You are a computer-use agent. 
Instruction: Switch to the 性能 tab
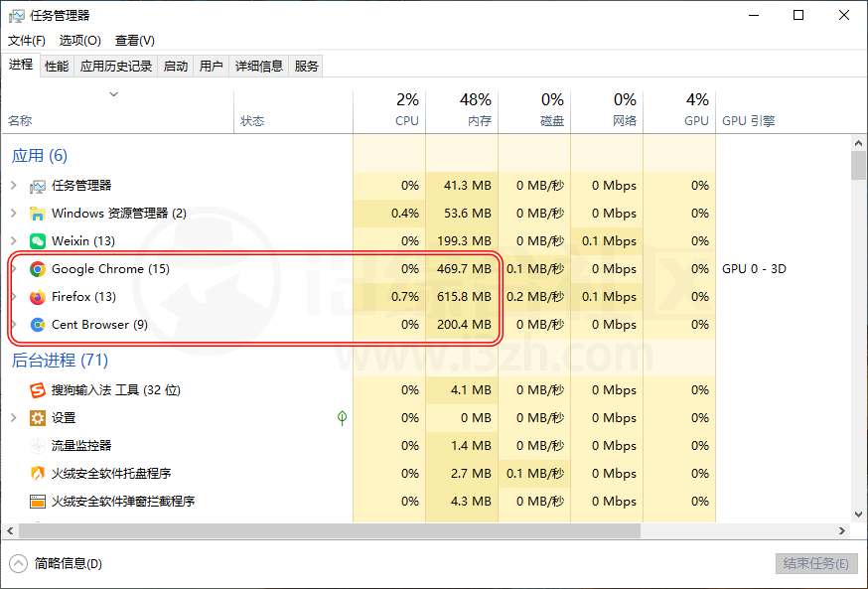tap(57, 67)
